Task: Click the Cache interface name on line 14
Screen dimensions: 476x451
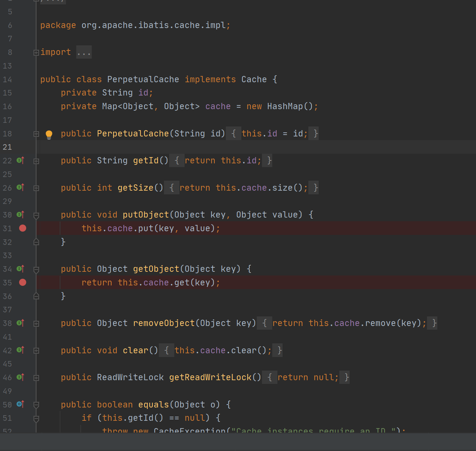Action: [254, 79]
